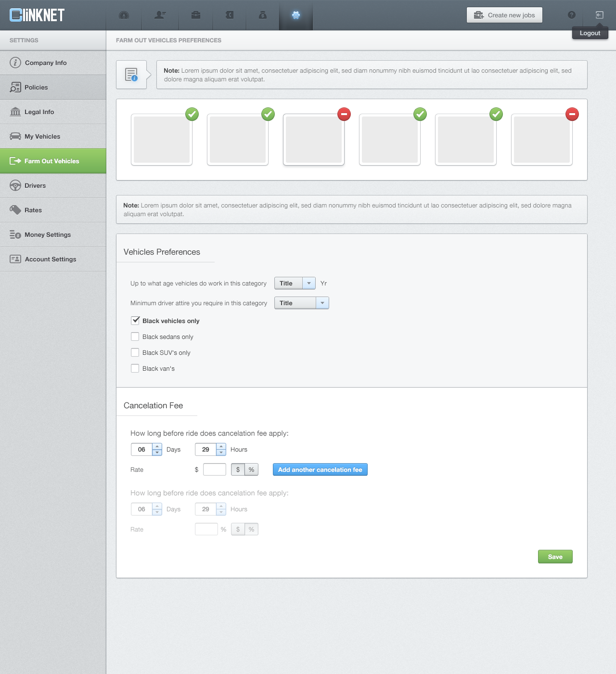Select the sixth vehicle thumbnail card
616x674 pixels.
click(542, 140)
